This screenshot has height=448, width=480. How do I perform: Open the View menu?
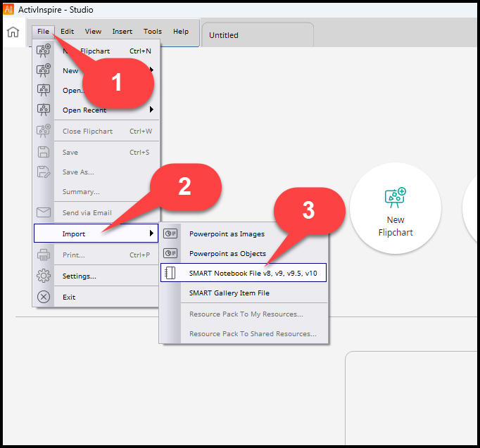[x=93, y=31]
